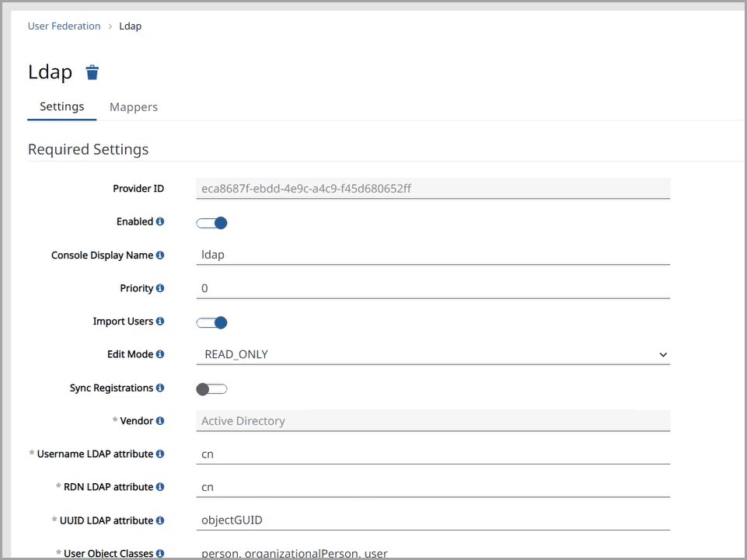Switch to the Mappers tab
The image size is (747, 560).
134,107
